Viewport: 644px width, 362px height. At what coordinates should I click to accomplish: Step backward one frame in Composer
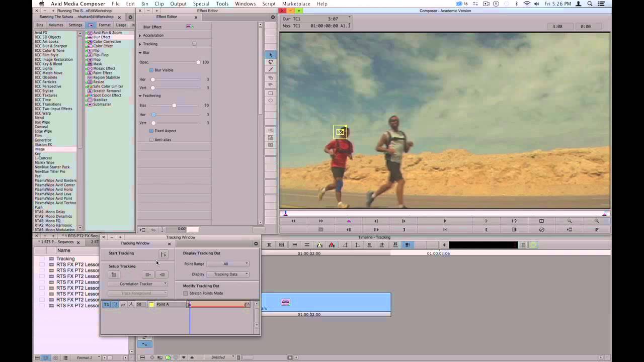[376, 221]
